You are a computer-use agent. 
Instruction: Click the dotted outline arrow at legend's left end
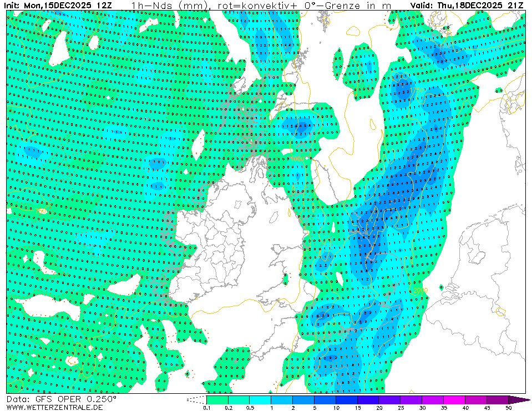click(196, 399)
